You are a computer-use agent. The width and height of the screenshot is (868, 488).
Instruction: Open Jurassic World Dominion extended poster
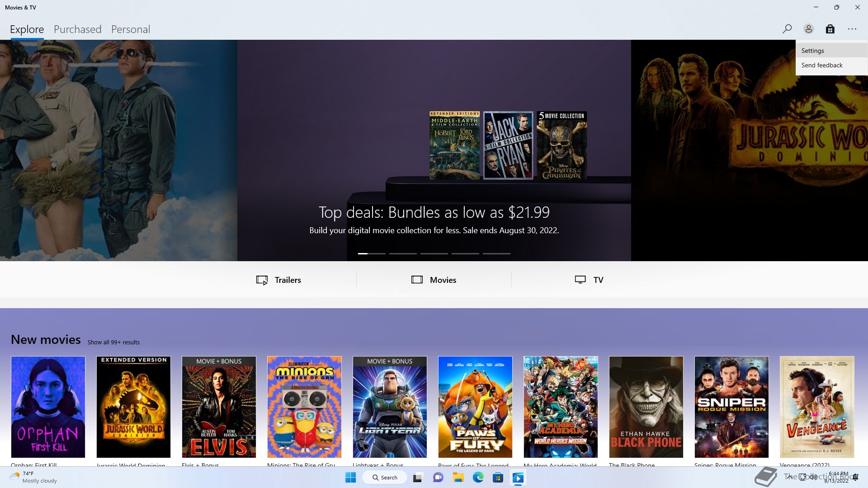click(133, 407)
